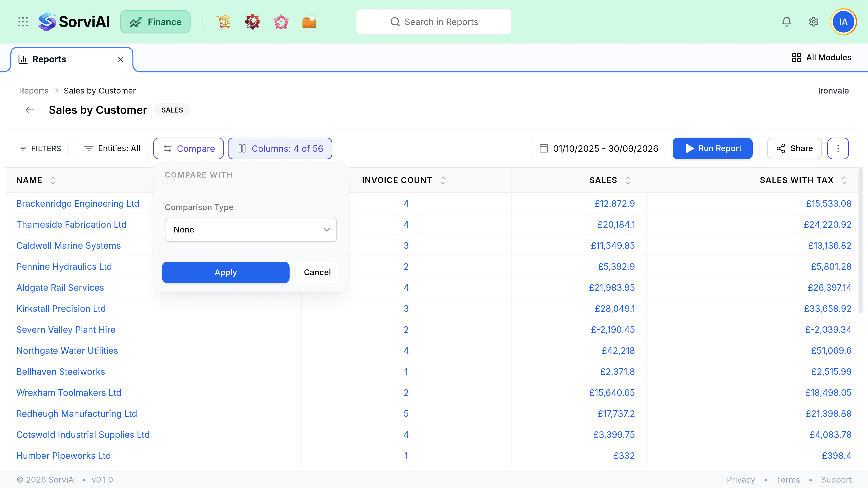The image size is (868, 488).
Task: Click the SorviAI logo
Action: (x=74, y=22)
